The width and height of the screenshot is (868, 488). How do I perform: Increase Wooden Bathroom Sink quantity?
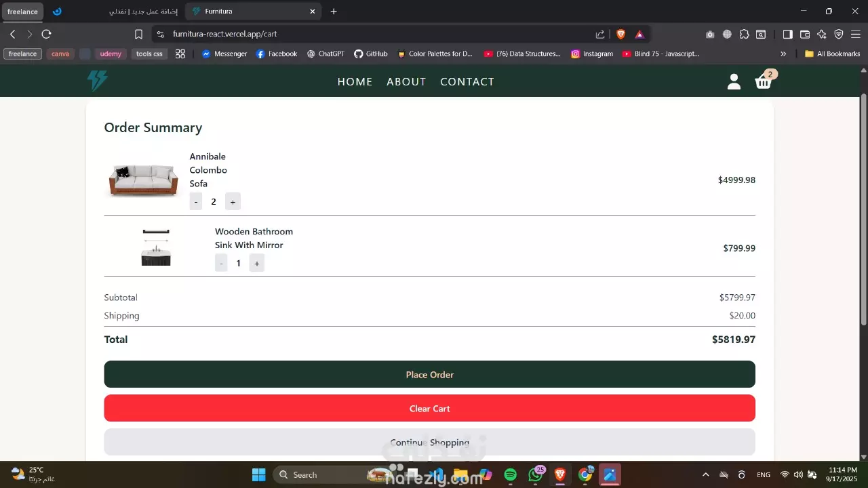257,263
